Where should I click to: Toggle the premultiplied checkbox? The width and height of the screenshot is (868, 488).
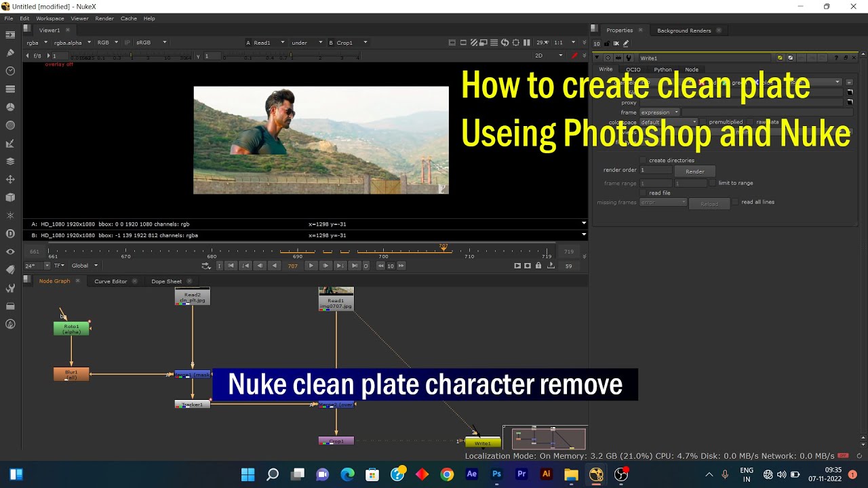pyautogui.click(x=703, y=123)
